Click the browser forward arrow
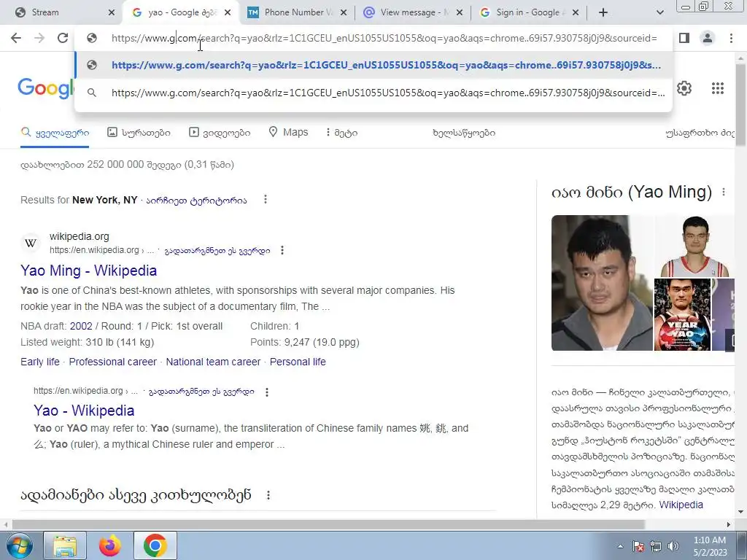 (x=39, y=38)
